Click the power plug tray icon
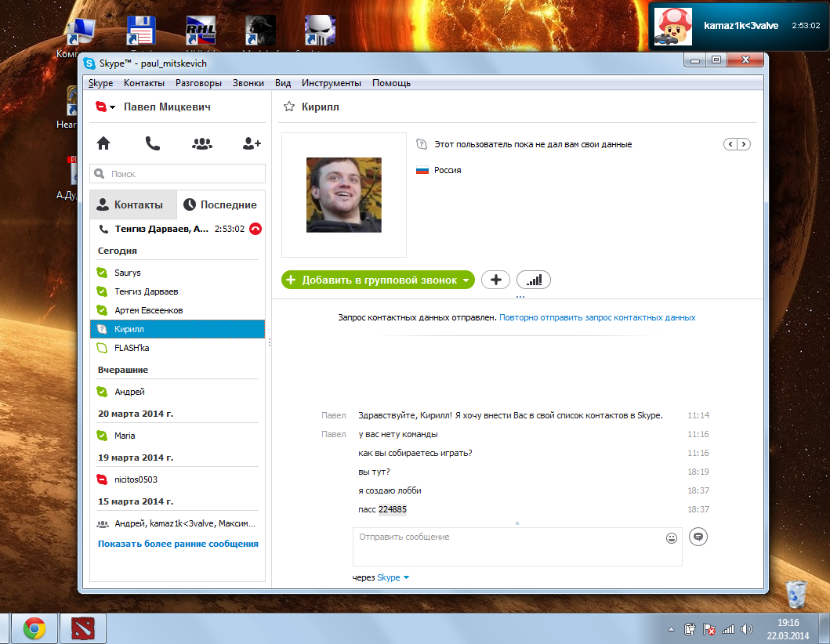Image resolution: width=830 pixels, height=644 pixels. 690,629
